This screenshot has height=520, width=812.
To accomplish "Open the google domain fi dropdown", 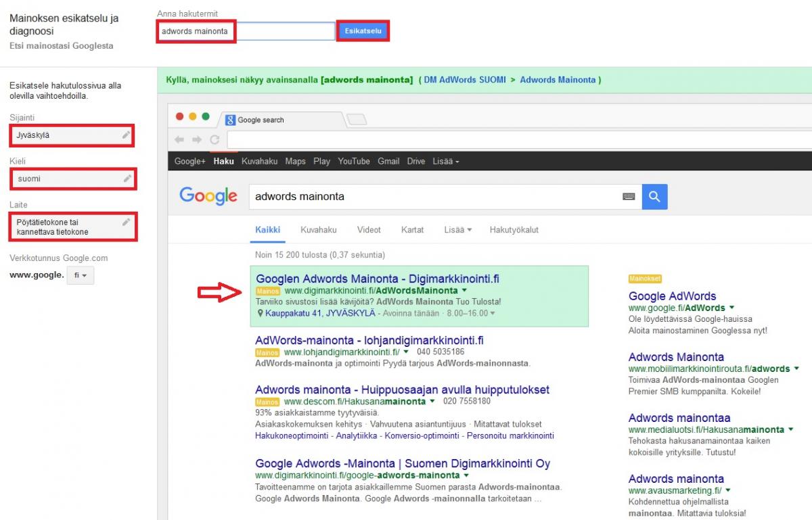I will (81, 275).
